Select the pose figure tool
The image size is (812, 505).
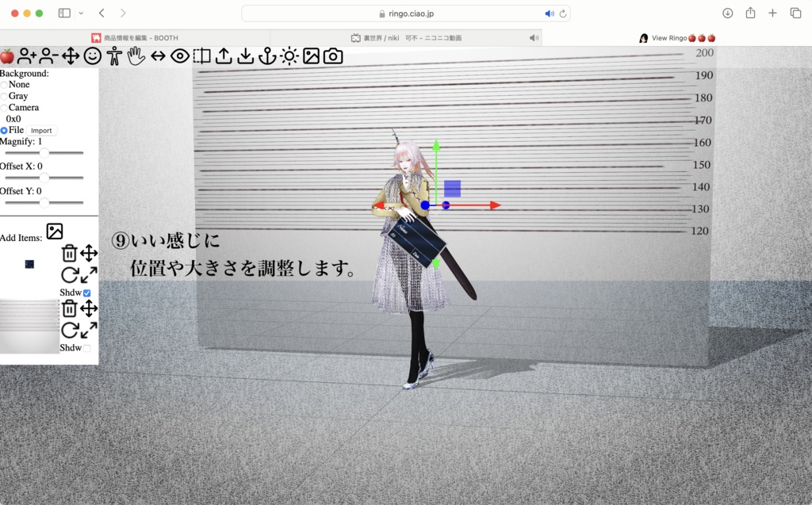click(114, 55)
